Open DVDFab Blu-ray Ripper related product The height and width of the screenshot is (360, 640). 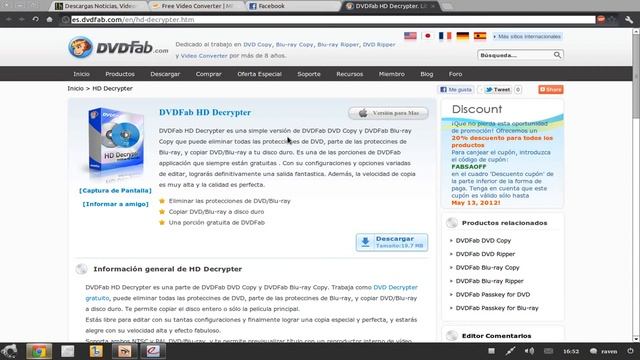pyautogui.click(x=489, y=281)
